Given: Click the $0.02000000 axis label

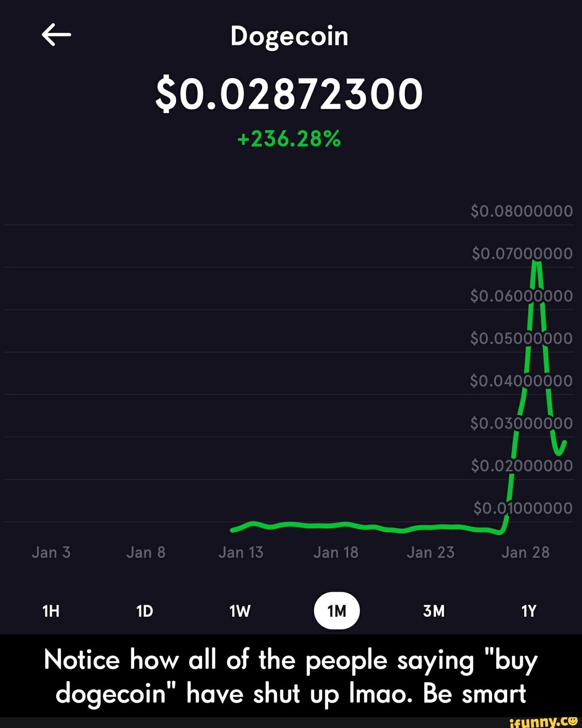Looking at the screenshot, I should 522,466.
